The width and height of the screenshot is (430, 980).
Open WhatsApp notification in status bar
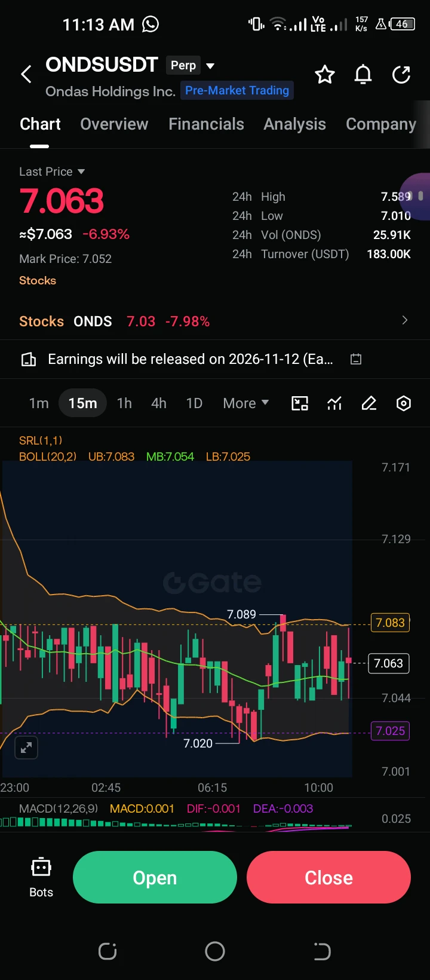150,24
